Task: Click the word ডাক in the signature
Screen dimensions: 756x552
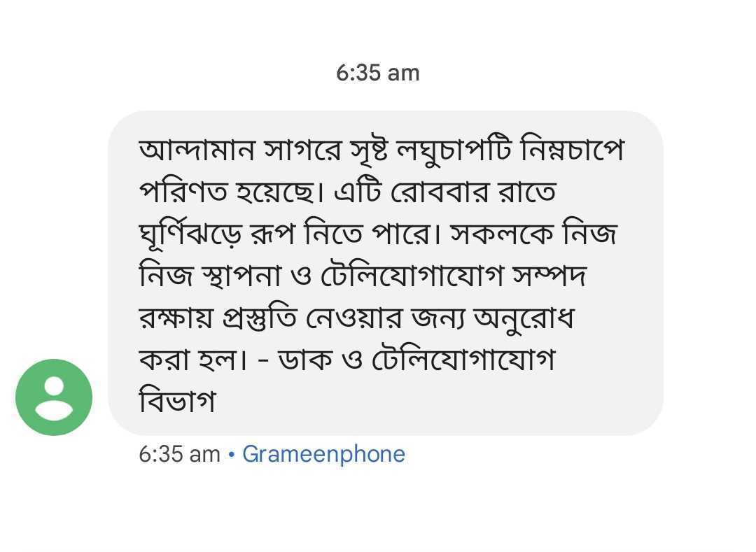Action: [300, 360]
